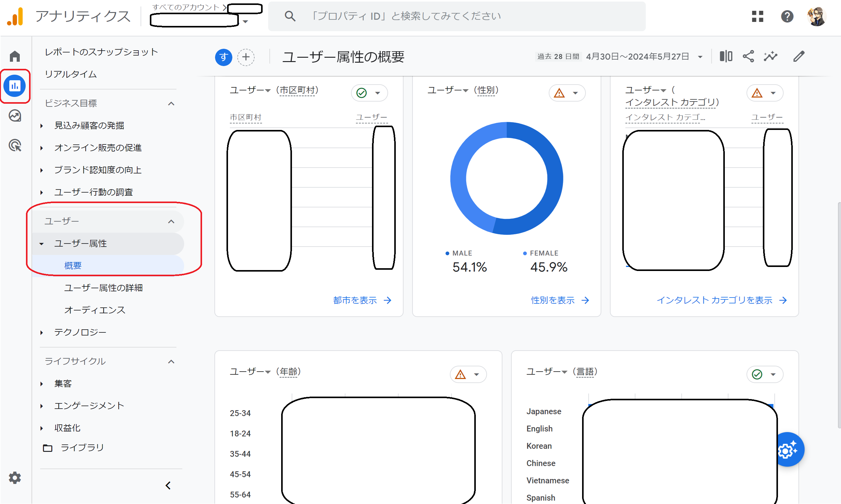Click the compare columns icon
Screen dimensions: 841x504
[725, 56]
